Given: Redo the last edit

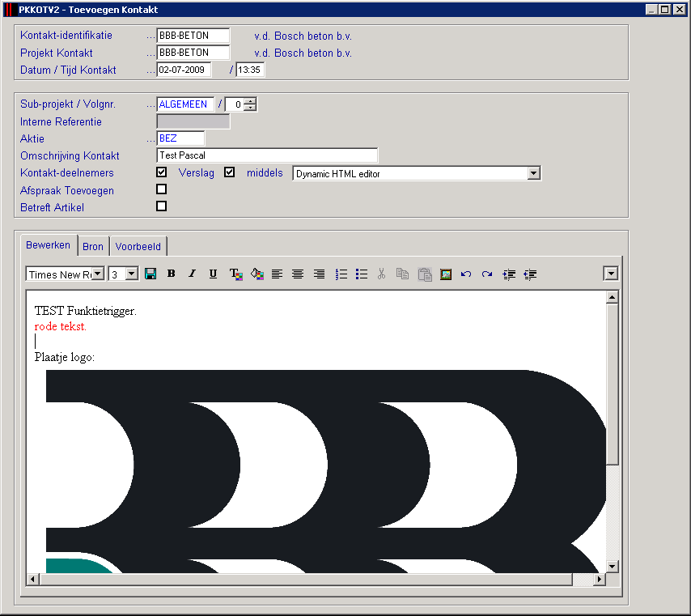Looking at the screenshot, I should tap(487, 274).
